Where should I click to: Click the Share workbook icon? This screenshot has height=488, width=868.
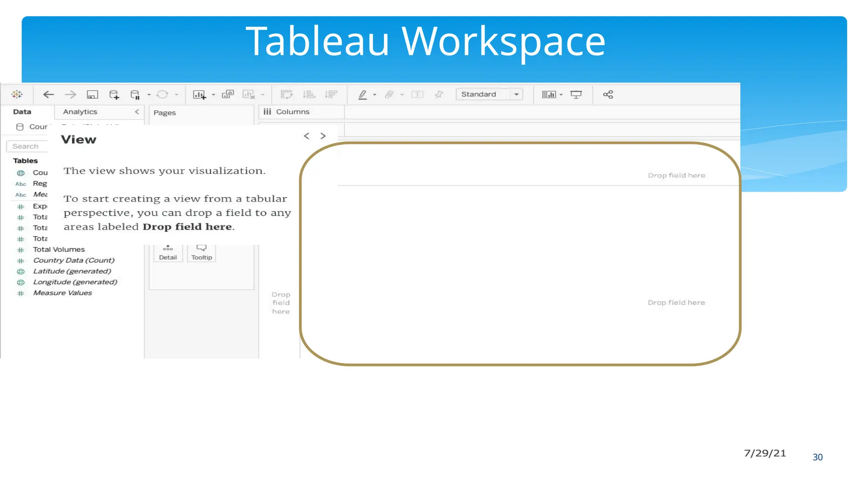(608, 94)
